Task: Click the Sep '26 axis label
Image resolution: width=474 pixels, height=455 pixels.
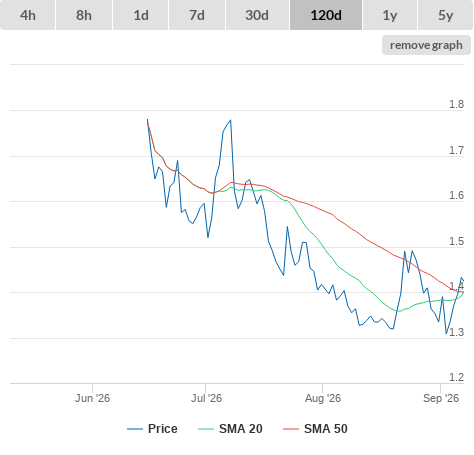Action: (x=441, y=398)
